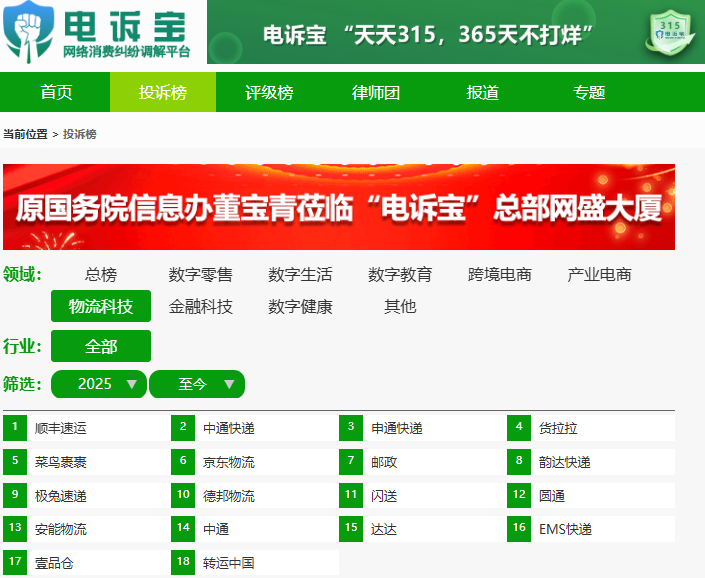Select the 其他 domain filter
Viewport: 705px width, 578px height.
(400, 307)
